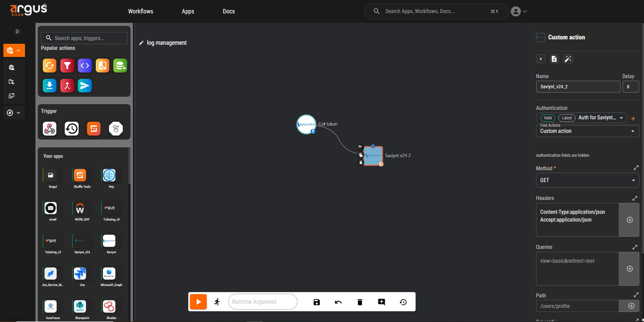Select the Schedule trigger clock icon
This screenshot has height=322, width=644.
72,129
